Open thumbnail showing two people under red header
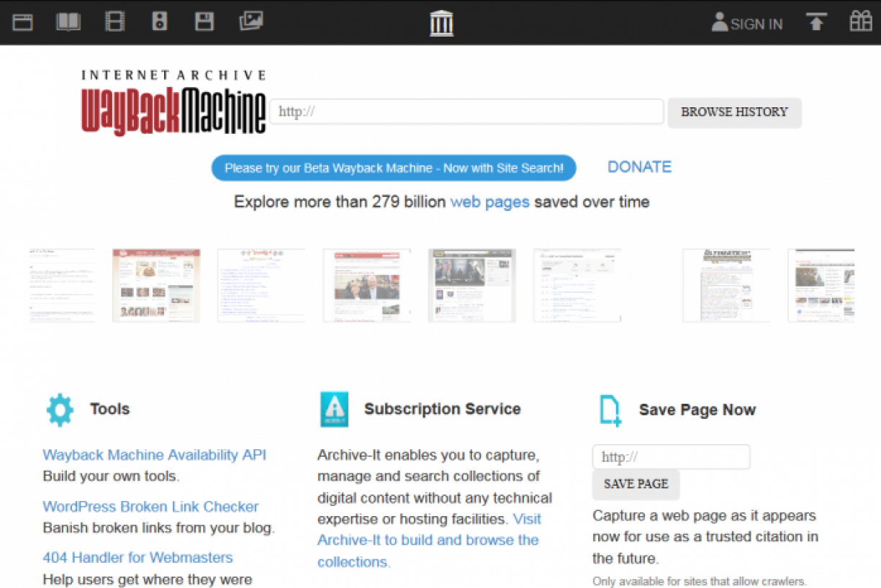 coord(366,286)
